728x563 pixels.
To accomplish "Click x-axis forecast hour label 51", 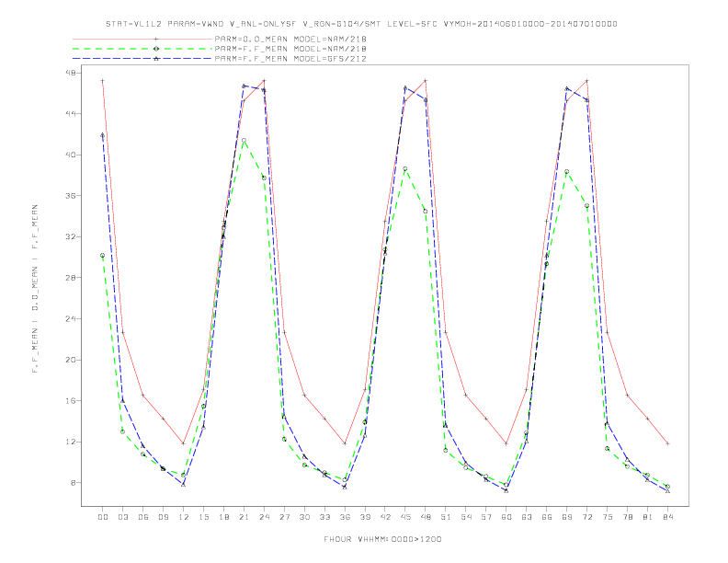I will [x=446, y=517].
